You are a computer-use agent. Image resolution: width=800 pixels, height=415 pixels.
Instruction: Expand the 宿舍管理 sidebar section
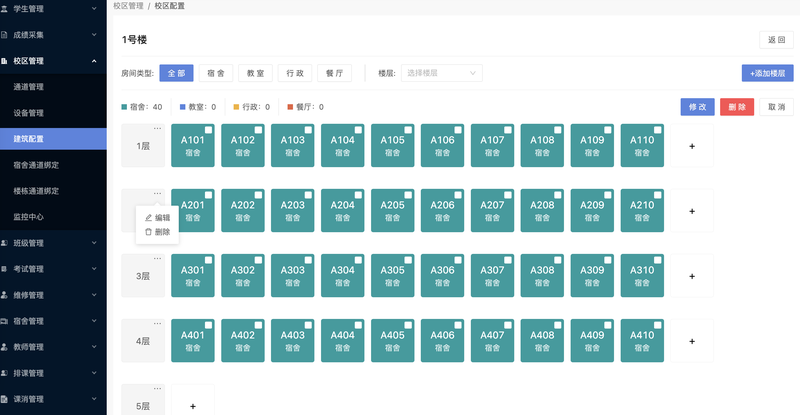(94, 321)
